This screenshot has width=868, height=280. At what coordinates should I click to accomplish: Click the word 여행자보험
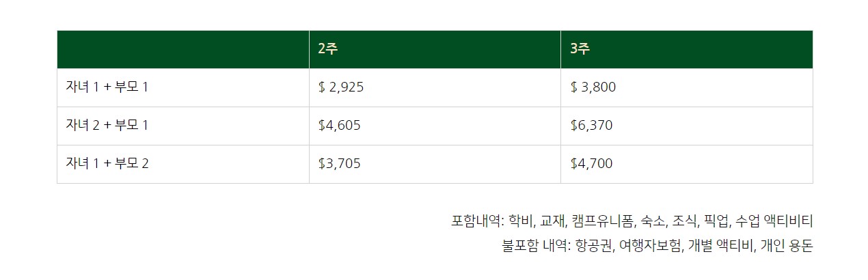point(650,246)
